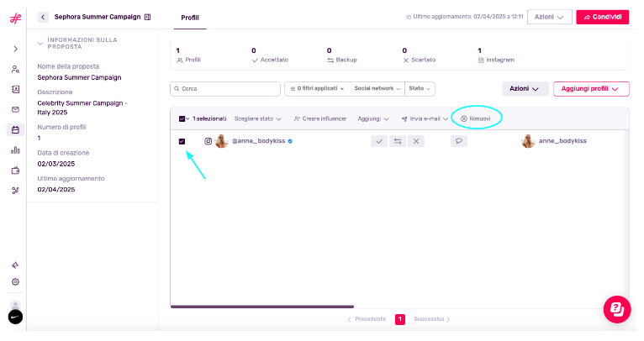Click the accept checkmark icon for anne_bodykiss
Screen dimensions: 644x341
[x=379, y=142]
